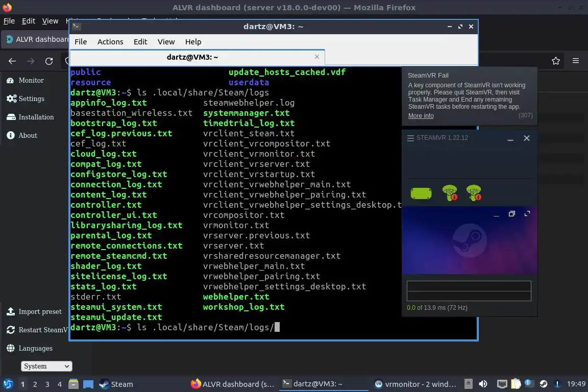The image size is (588, 392).
Task: Open terminal Actions menu
Action: point(110,42)
